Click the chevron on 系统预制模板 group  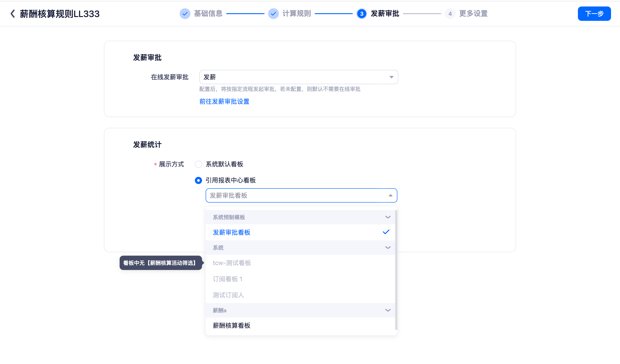[388, 217]
